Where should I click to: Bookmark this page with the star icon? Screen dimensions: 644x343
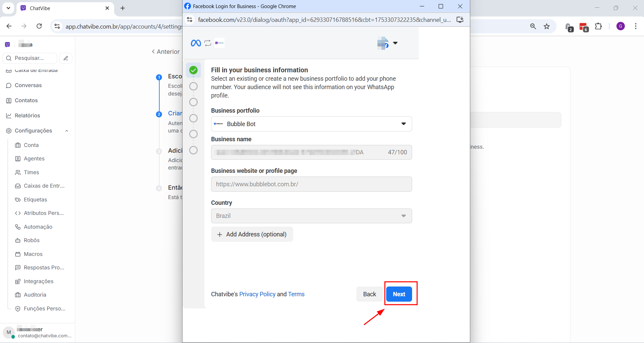tap(547, 26)
